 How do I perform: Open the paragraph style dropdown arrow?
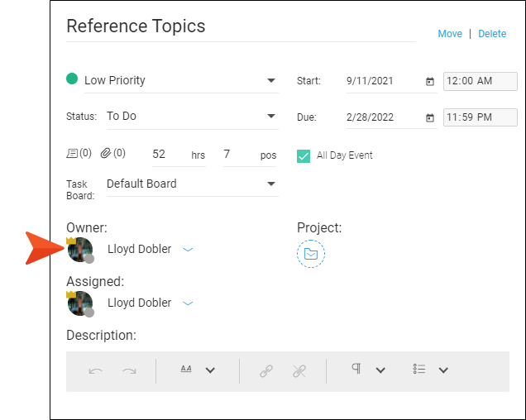(380, 370)
